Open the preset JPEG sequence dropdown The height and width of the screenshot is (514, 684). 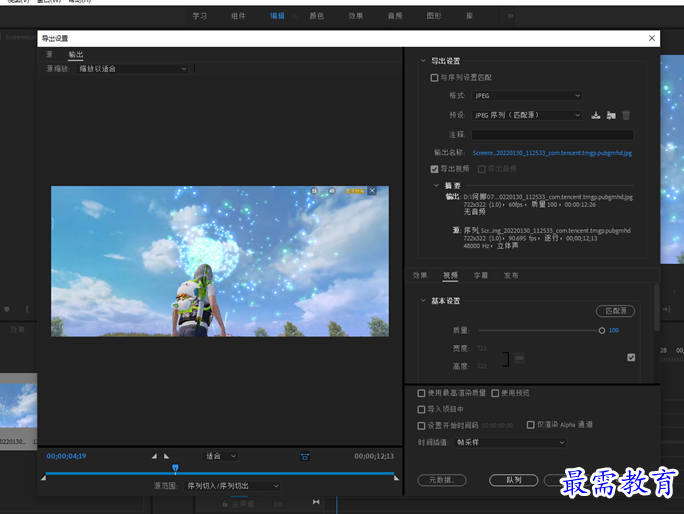[527, 115]
